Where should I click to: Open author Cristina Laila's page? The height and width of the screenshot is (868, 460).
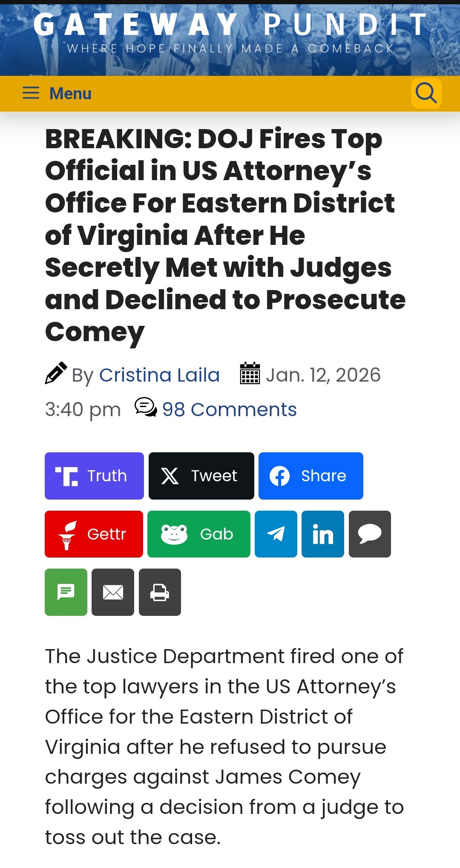tap(159, 375)
